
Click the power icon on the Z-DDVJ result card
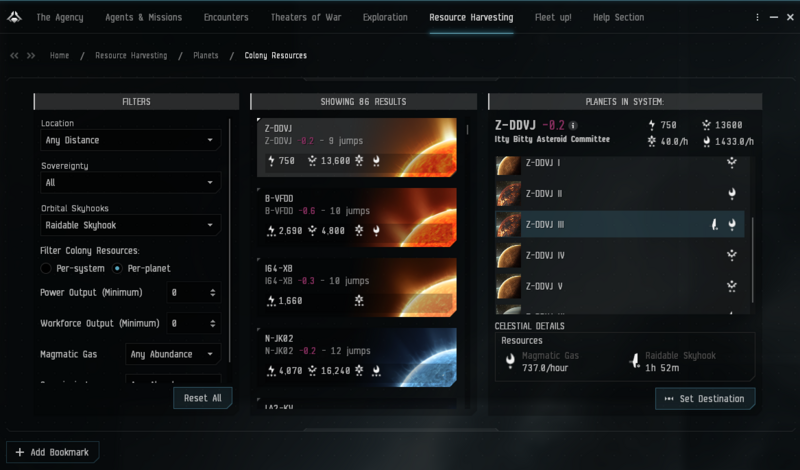coord(271,161)
